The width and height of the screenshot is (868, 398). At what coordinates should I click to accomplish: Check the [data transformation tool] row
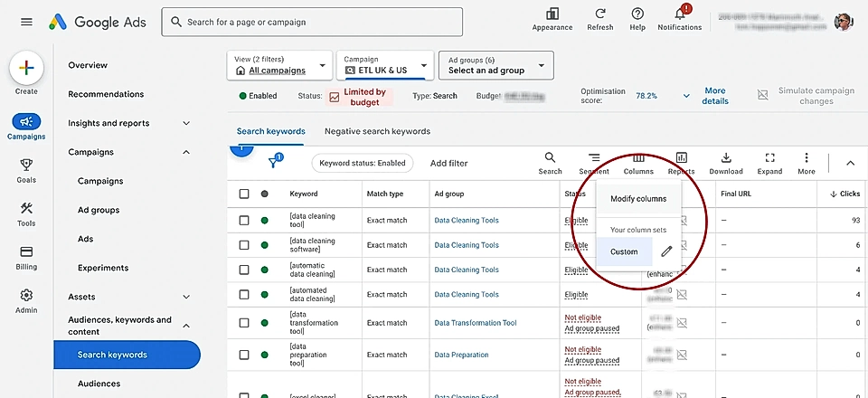click(244, 323)
